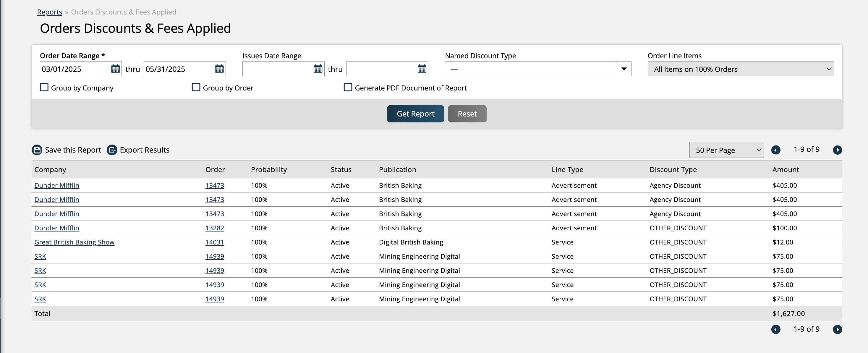
Task: Open calendar for Issues Date end
Action: pos(422,69)
